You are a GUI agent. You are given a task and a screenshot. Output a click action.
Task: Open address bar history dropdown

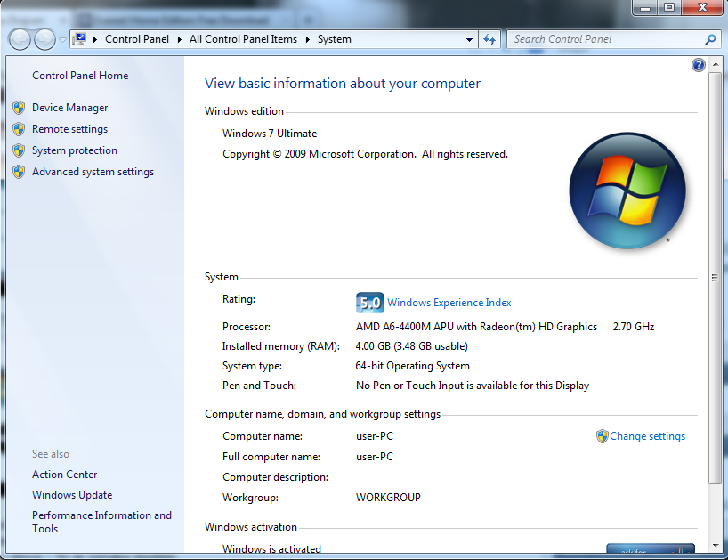coord(469,40)
